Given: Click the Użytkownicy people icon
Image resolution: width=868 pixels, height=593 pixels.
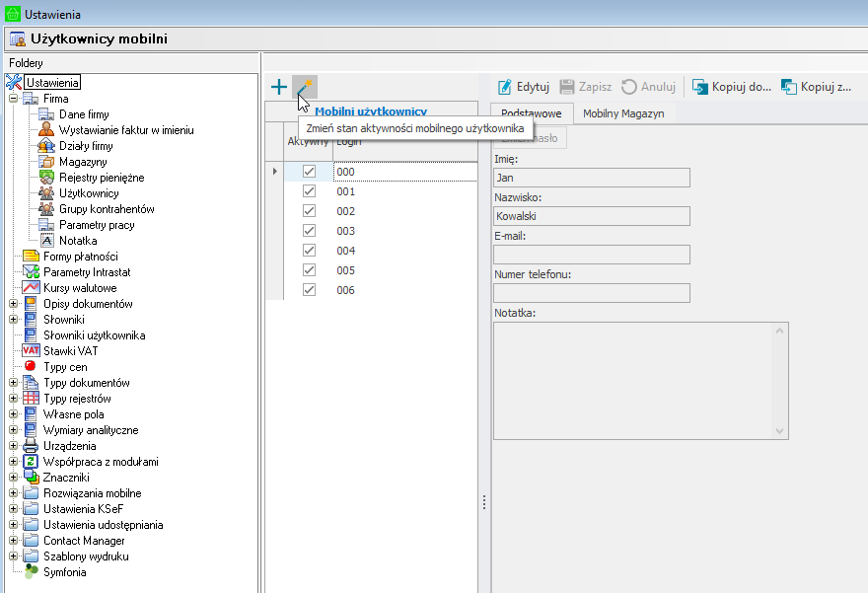Looking at the screenshot, I should pos(46,193).
